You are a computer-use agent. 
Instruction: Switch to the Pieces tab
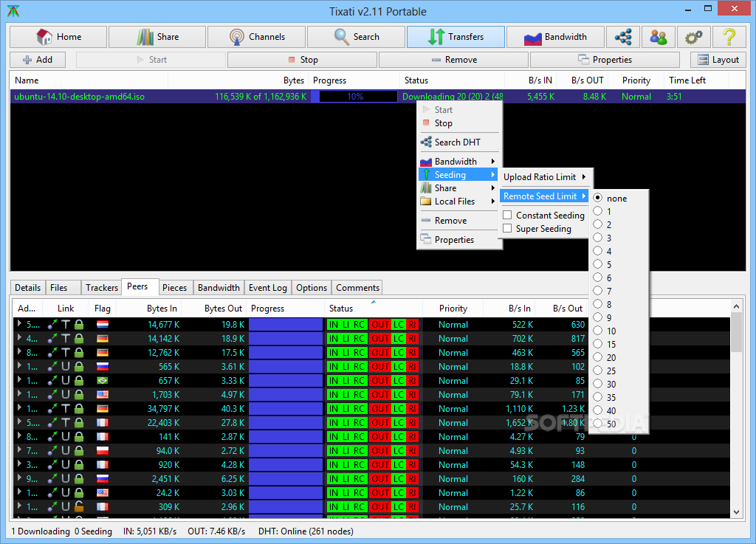click(174, 288)
